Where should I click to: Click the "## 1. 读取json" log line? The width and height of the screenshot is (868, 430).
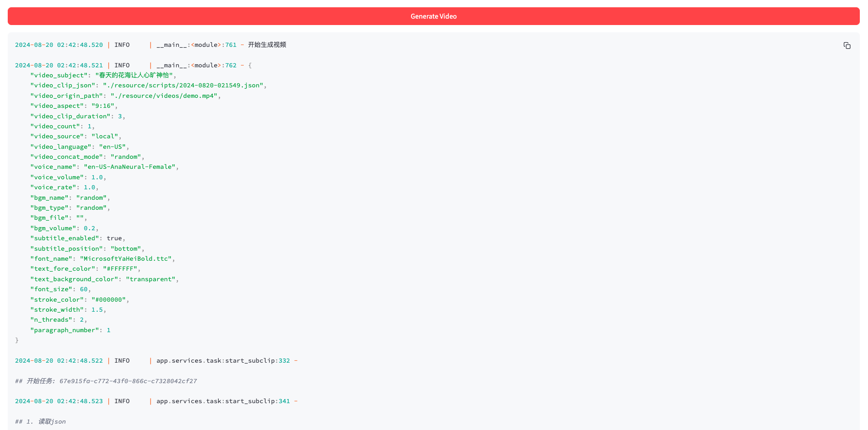(40, 422)
